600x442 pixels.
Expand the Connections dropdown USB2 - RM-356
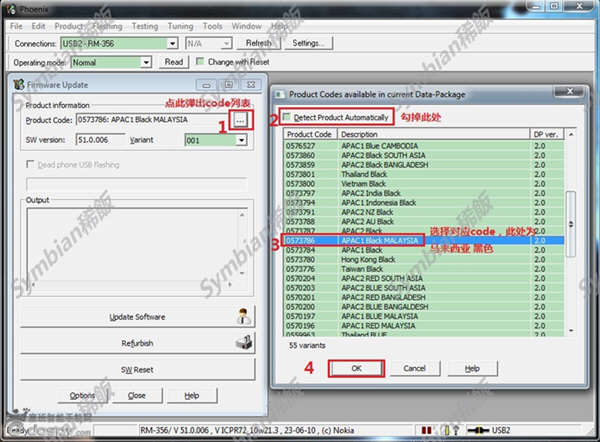point(173,44)
